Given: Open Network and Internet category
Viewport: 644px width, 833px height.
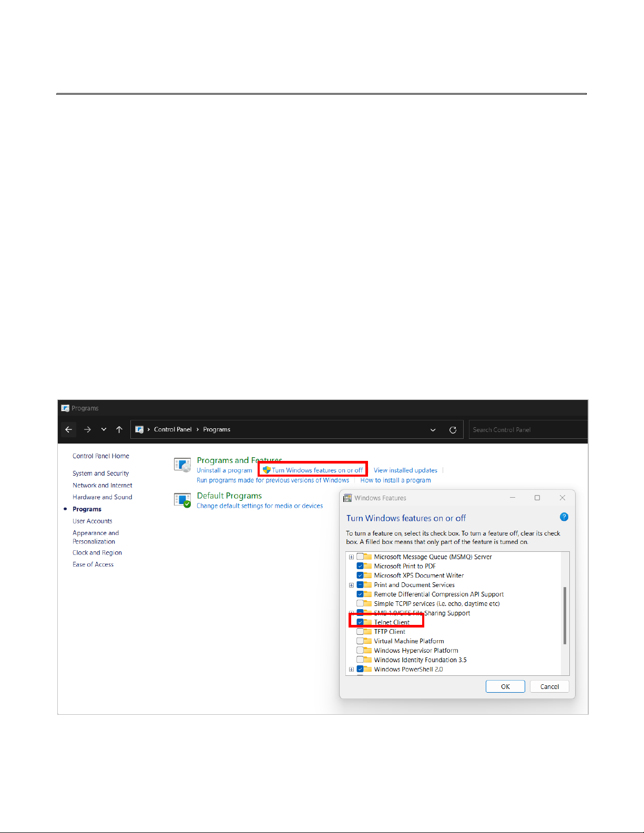Looking at the screenshot, I should [103, 485].
